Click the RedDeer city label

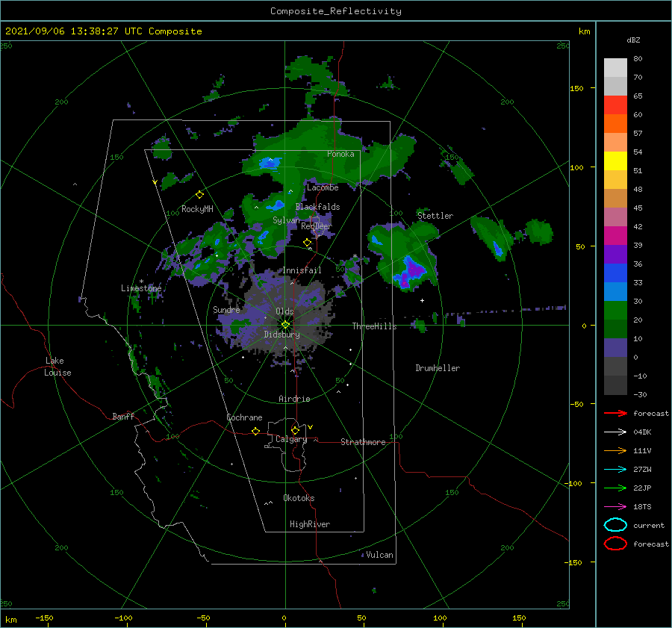317,226
